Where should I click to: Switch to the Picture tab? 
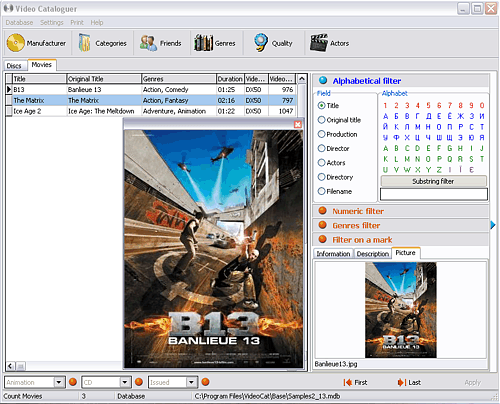pyautogui.click(x=406, y=253)
